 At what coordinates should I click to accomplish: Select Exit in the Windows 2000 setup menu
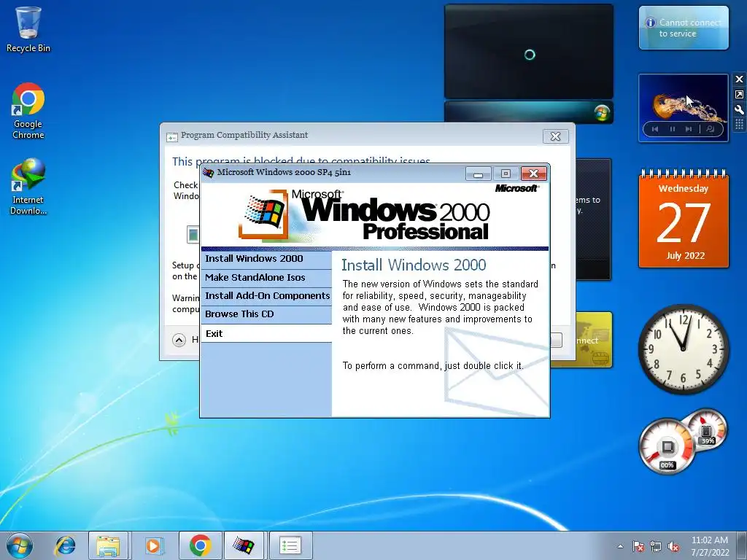pyautogui.click(x=266, y=333)
